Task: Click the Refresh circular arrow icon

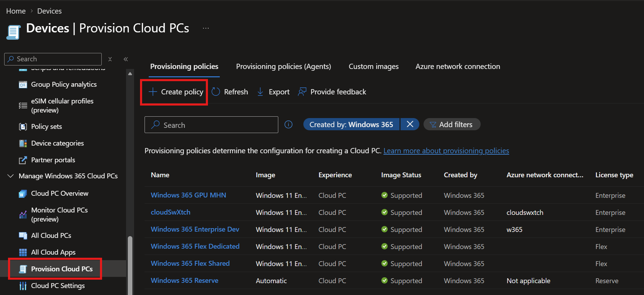Action: click(x=216, y=92)
